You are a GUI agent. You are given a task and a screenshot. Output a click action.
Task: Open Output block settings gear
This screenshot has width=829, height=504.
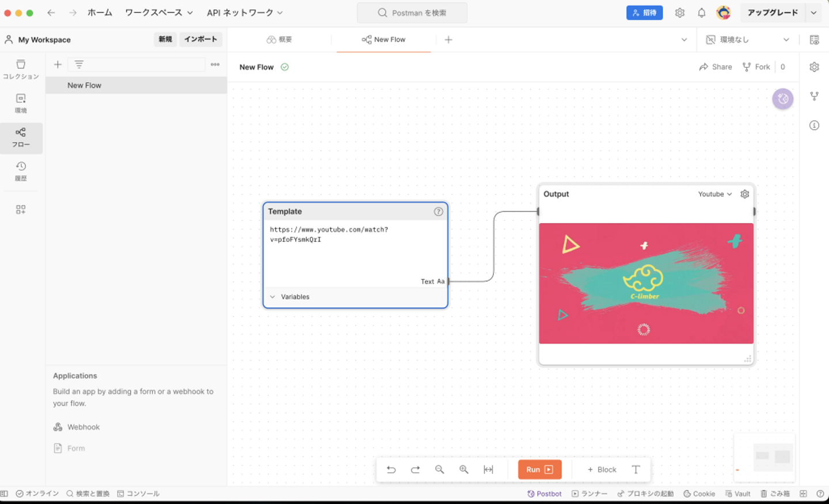click(x=744, y=194)
